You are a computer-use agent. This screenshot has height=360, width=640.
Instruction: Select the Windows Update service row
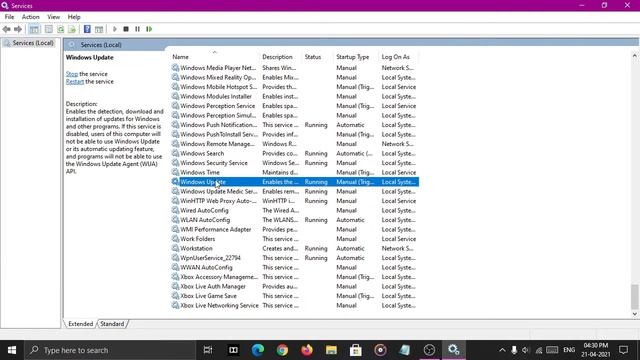(295, 182)
